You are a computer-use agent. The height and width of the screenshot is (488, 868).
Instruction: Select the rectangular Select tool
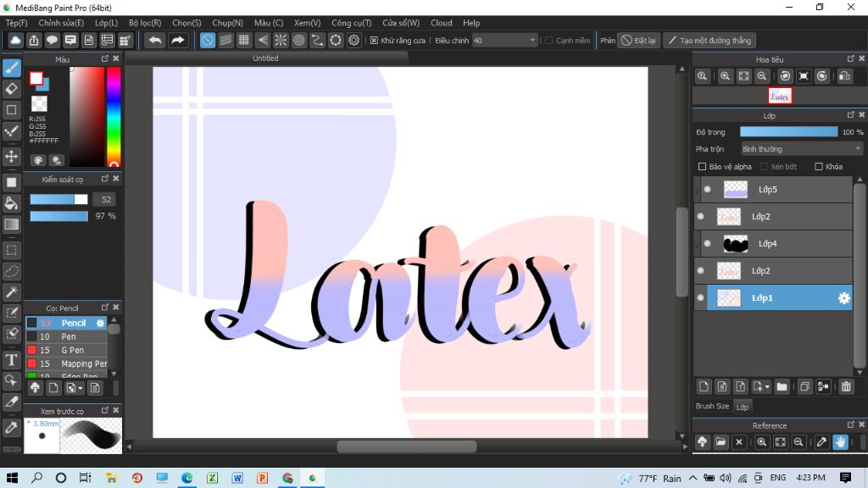tap(12, 250)
